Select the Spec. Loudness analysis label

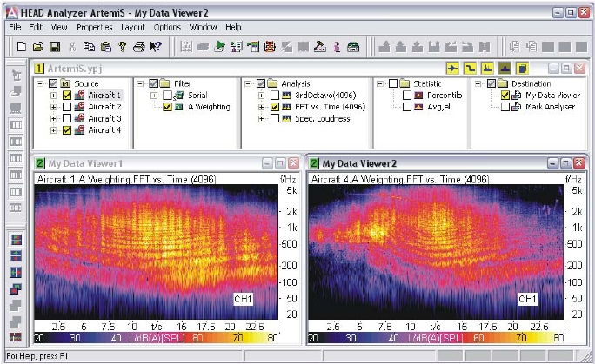click(323, 118)
